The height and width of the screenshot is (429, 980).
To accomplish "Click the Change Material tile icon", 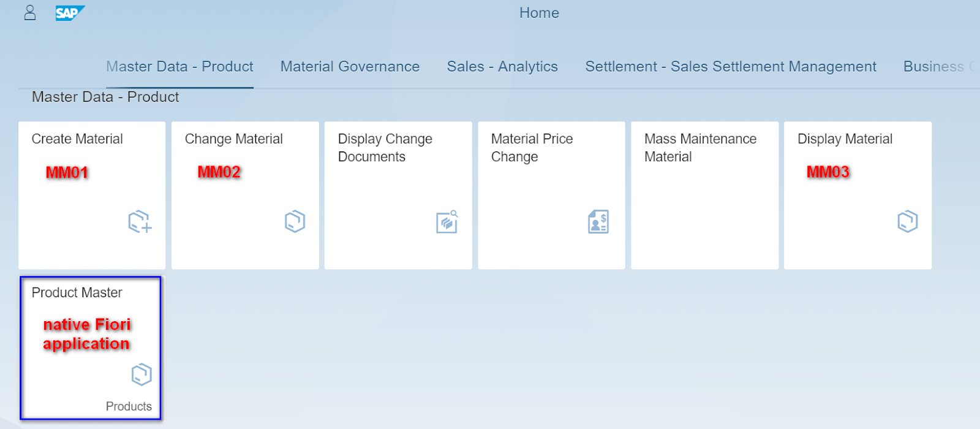I will (x=295, y=221).
